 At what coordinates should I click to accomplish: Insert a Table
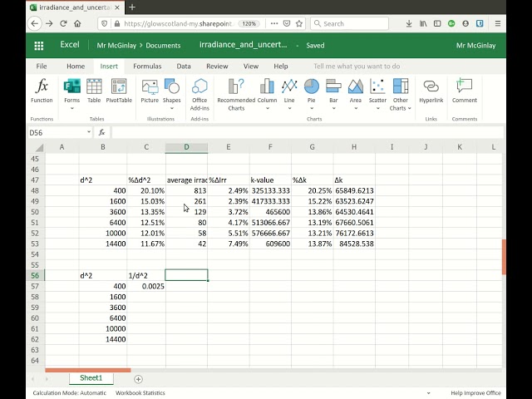[94, 91]
